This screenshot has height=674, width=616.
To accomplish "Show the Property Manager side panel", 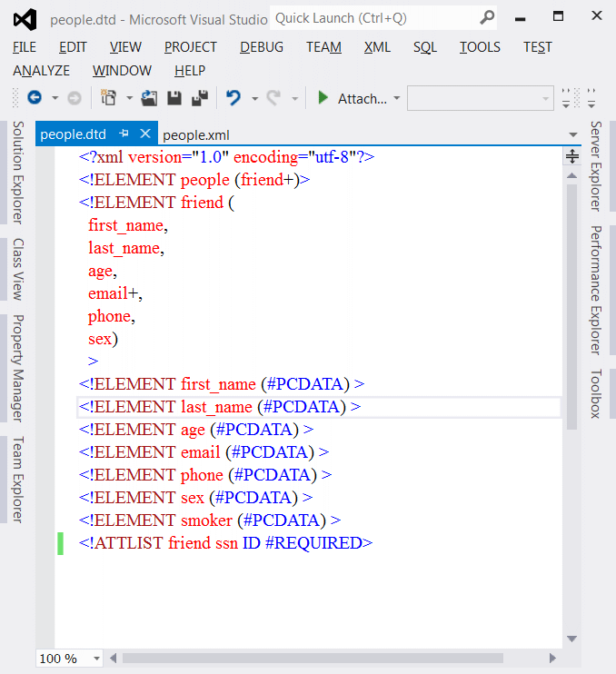I will point(17,368).
